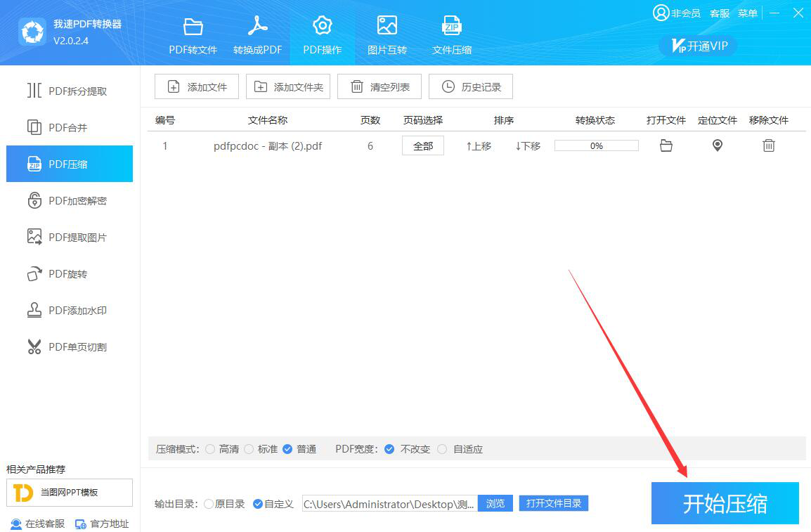Screen dimensions: 811x532
Task: Select 高清 compression mode
Action: (x=210, y=449)
